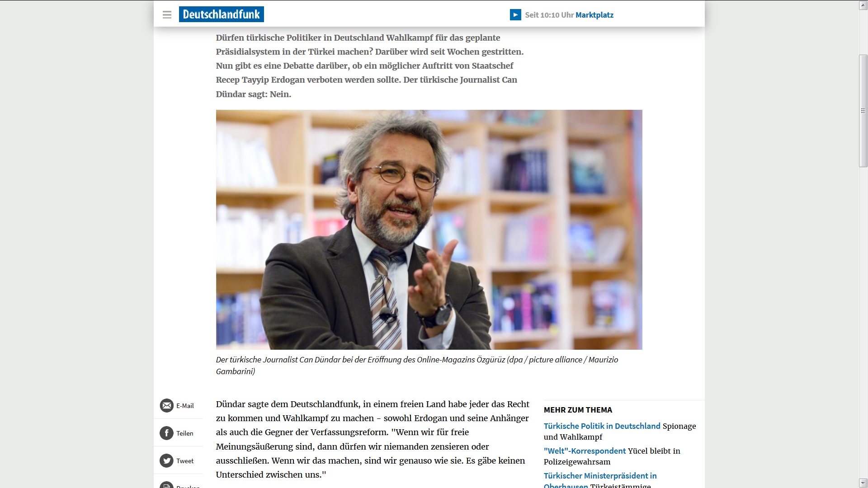Click the Tweet share label
This screenshot has height=488, width=868.
click(x=185, y=461)
